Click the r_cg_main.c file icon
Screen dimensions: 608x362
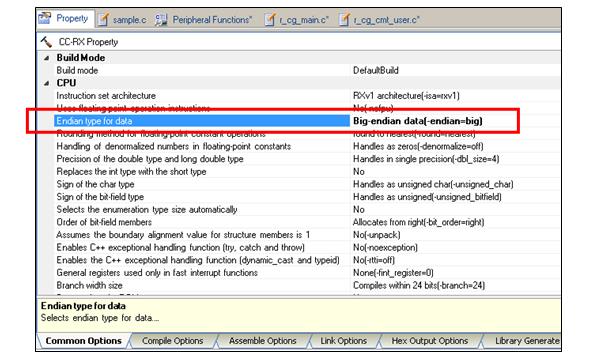click(270, 19)
